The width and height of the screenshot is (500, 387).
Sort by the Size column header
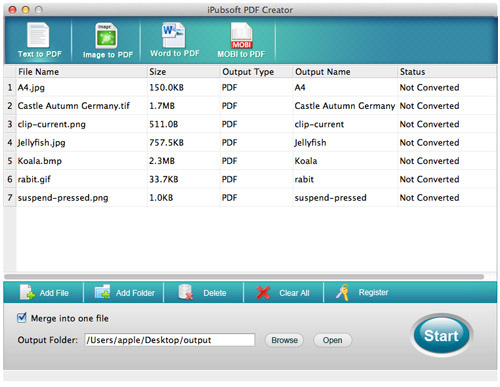click(184, 72)
